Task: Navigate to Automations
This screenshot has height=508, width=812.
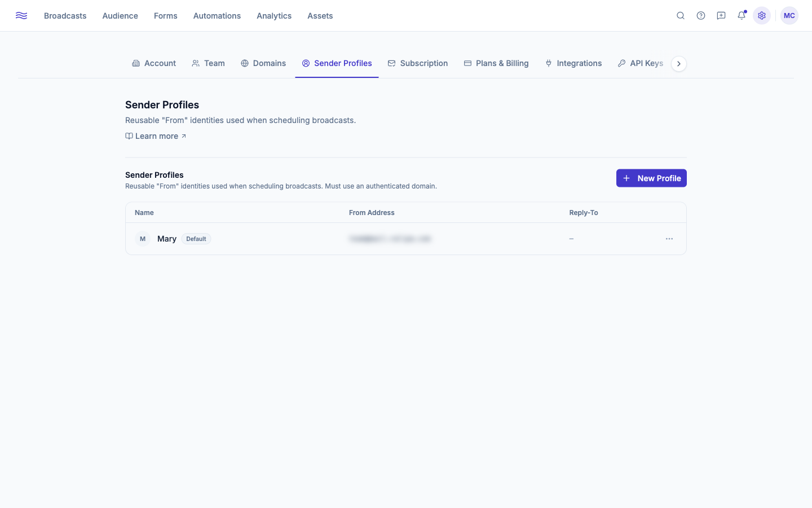Action: 217,16
